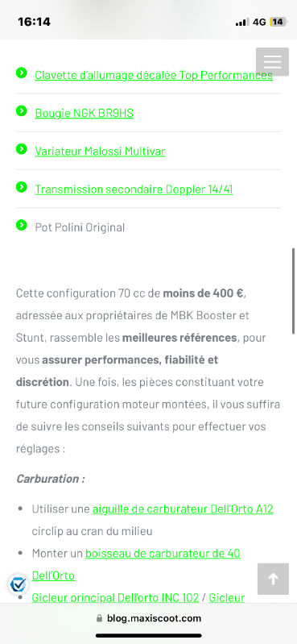297x644 pixels.
Task: Tap the green bullet beside Transmission secondaire
Action: (22, 187)
